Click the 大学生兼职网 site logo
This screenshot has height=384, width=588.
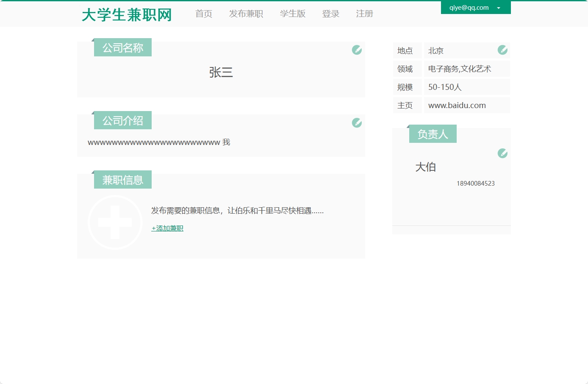tap(126, 14)
